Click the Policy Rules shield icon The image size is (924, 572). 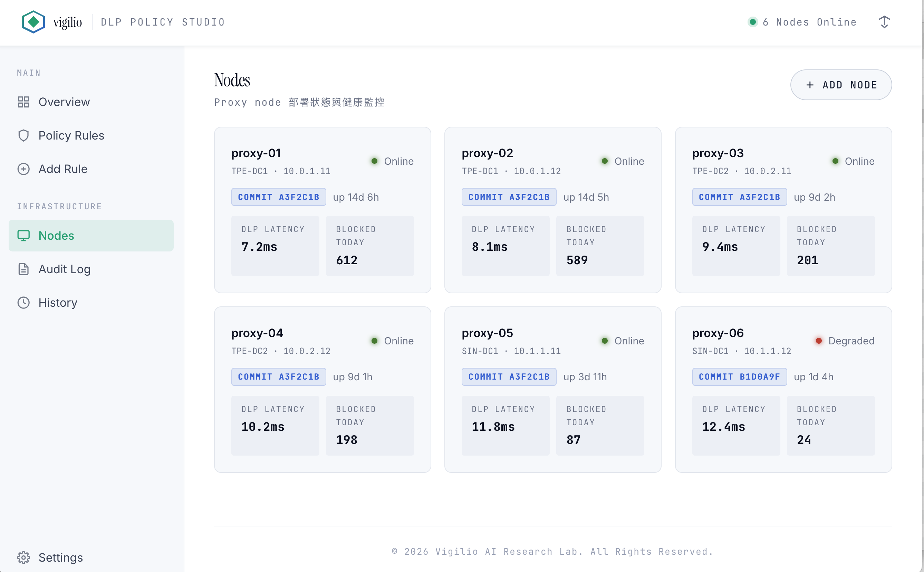[x=23, y=135]
